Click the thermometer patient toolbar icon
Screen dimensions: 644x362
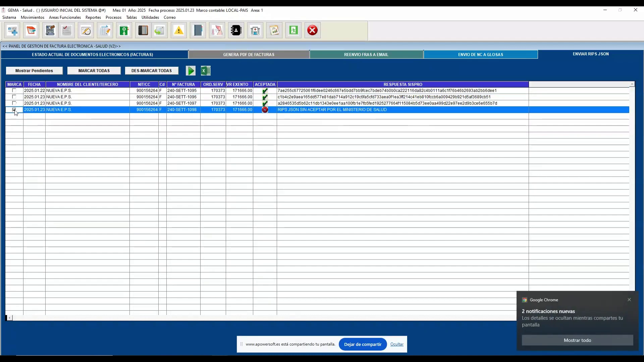coord(217,31)
